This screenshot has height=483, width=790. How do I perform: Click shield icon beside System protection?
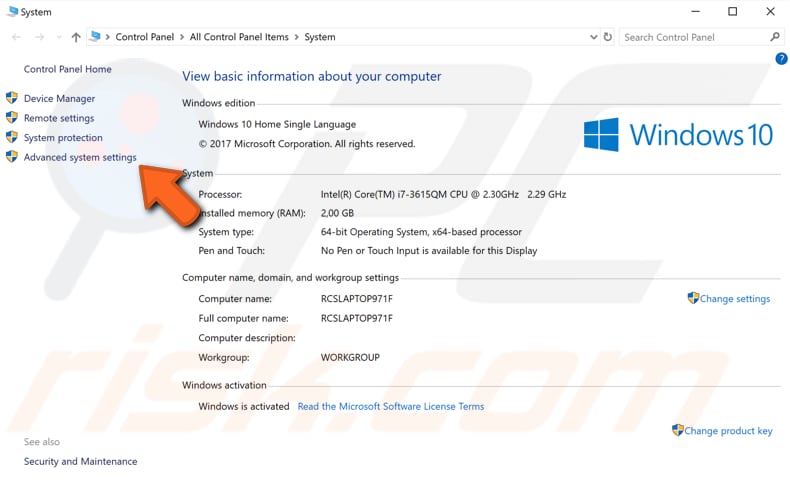12,137
